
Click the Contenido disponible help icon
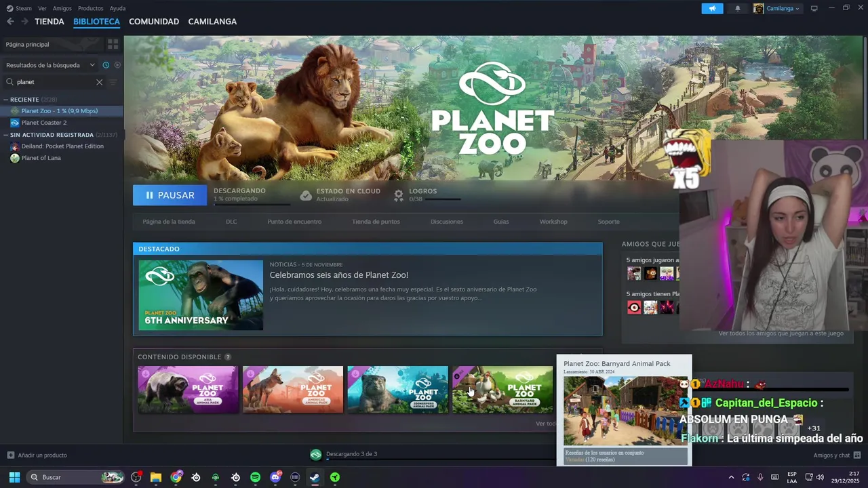(x=228, y=357)
